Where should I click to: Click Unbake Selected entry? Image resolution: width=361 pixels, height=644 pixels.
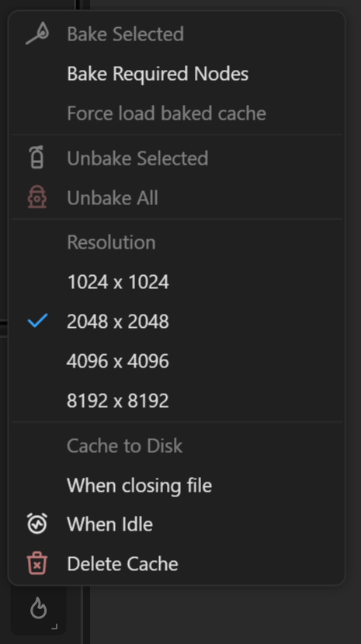(176, 158)
